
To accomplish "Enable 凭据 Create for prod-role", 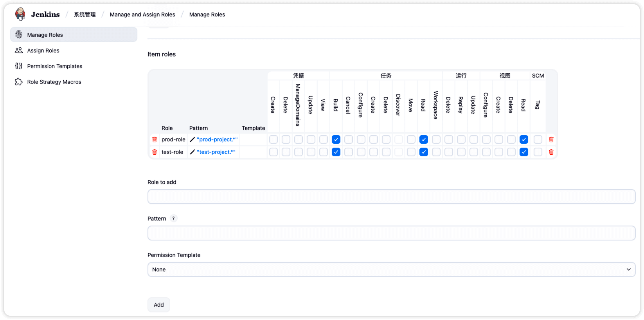I will point(273,139).
